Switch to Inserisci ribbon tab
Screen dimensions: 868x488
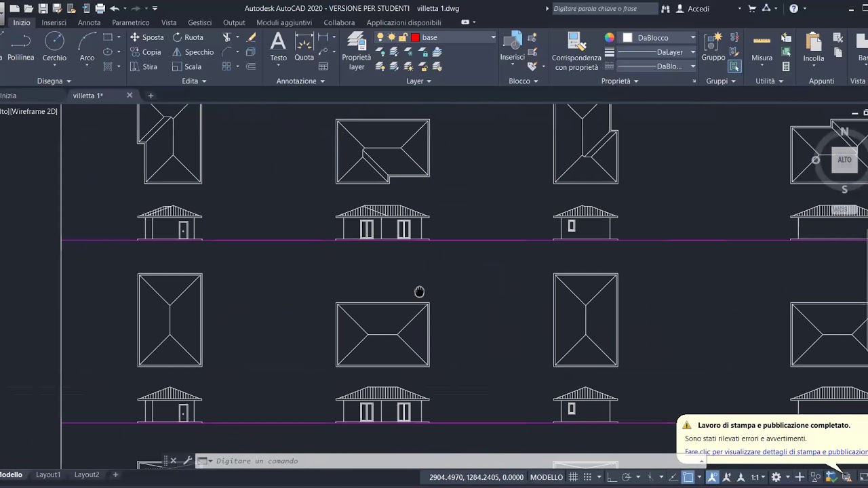pos(54,22)
